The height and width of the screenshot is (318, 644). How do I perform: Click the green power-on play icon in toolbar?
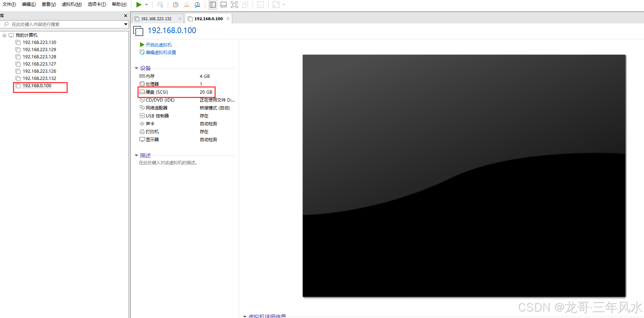(x=139, y=5)
